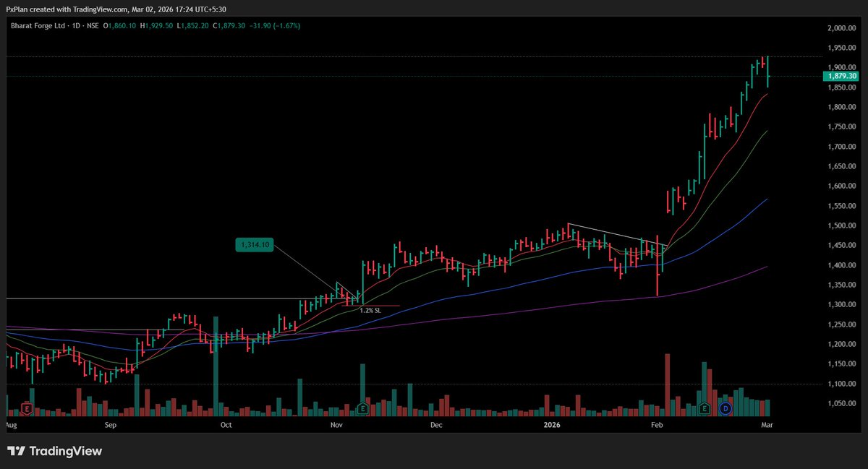Click the 1,950.00 price axis label
868x469 pixels.
coord(842,48)
